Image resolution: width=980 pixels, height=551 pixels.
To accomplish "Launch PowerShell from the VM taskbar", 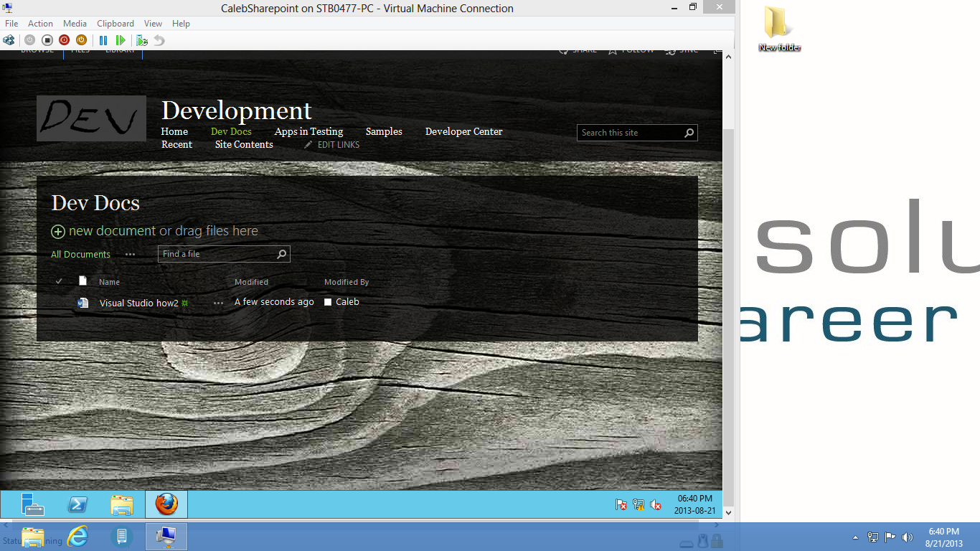I will [x=77, y=504].
